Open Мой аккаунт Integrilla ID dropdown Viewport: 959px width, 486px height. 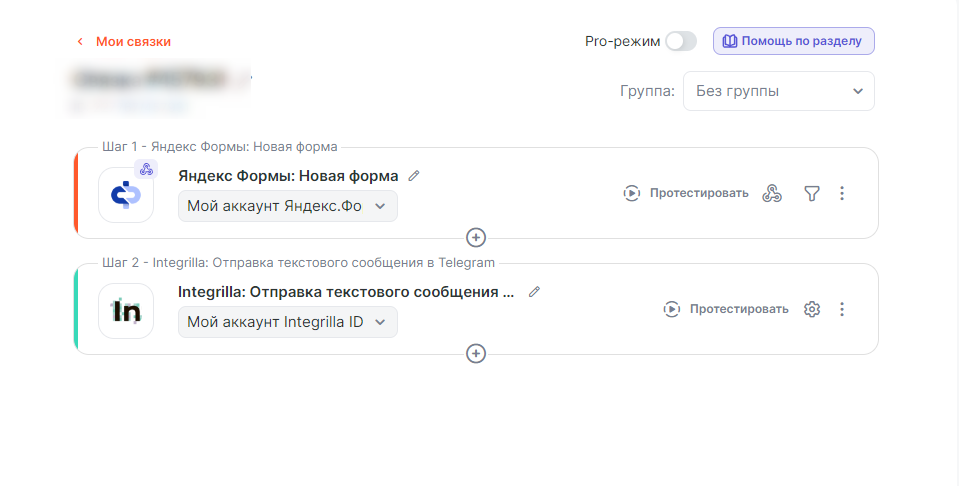287,322
